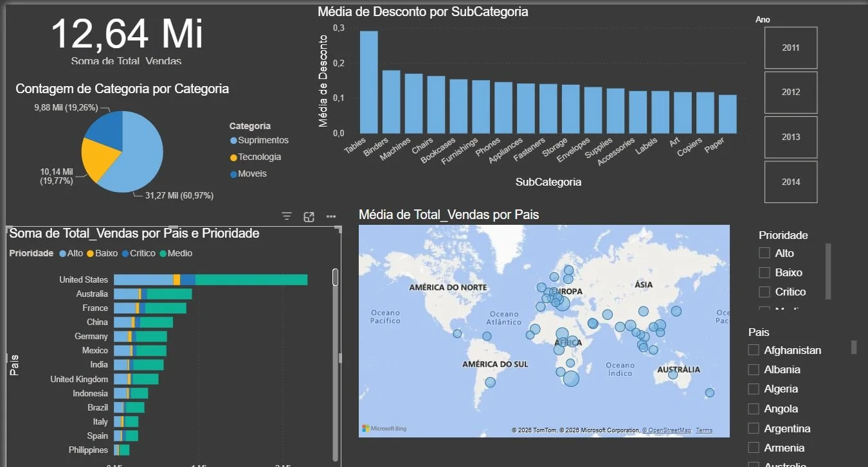Tick the Alto checkbox in Prioridade slicer
Image resolution: width=868 pixels, height=467 pixels.
[x=764, y=253]
